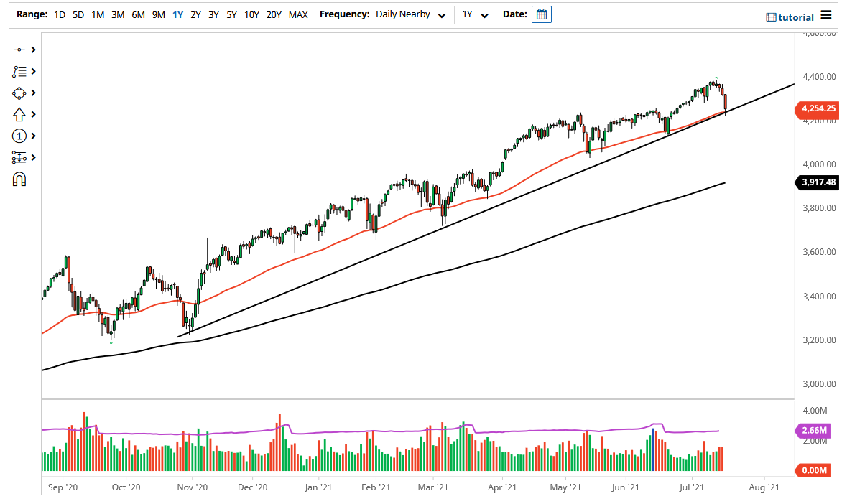
Task: Click the last price label 4,254.25
Action: [818, 109]
